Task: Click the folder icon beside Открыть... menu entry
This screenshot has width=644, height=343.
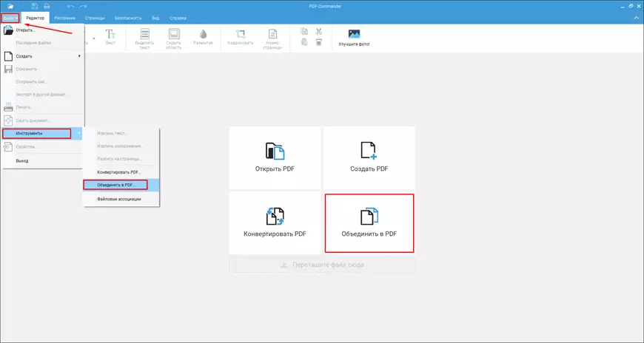Action: click(x=8, y=30)
